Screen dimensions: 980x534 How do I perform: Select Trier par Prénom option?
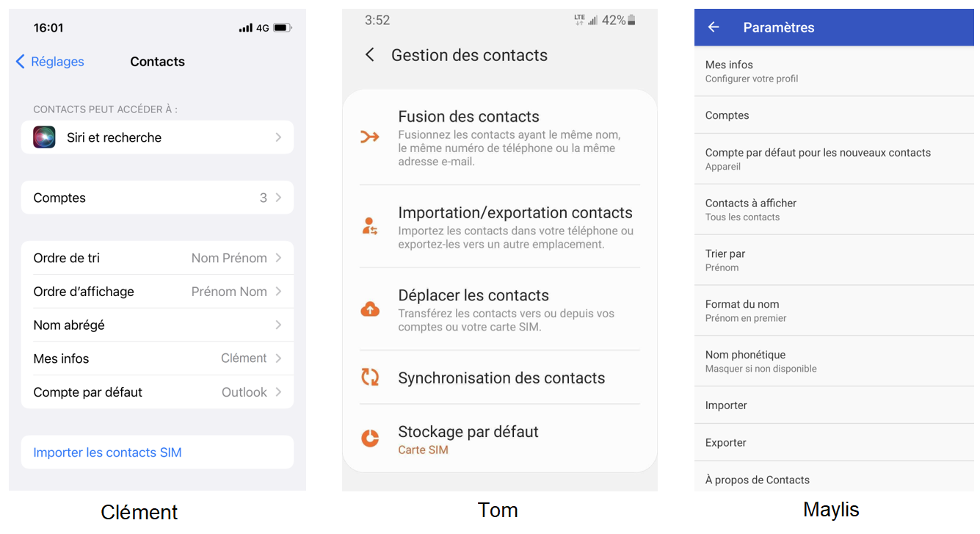click(725, 260)
